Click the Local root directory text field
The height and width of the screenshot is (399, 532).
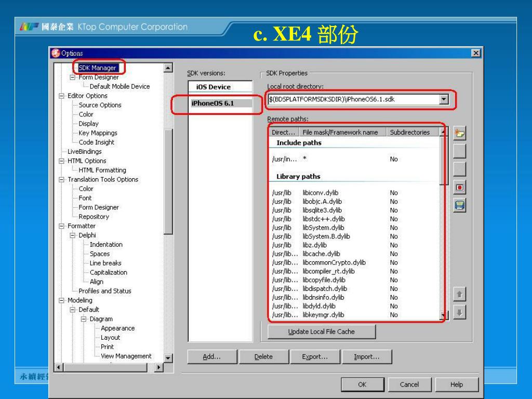(x=353, y=99)
